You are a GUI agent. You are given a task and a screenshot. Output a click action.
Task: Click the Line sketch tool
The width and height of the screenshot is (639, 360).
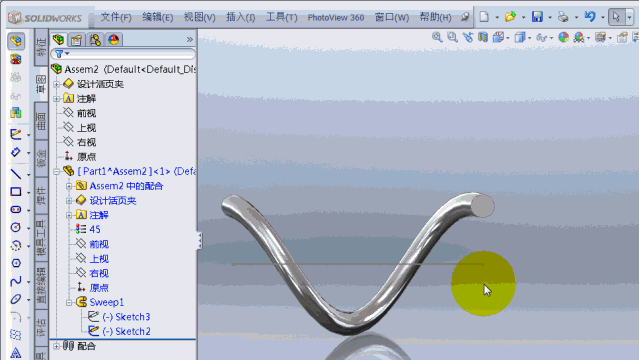pos(16,174)
